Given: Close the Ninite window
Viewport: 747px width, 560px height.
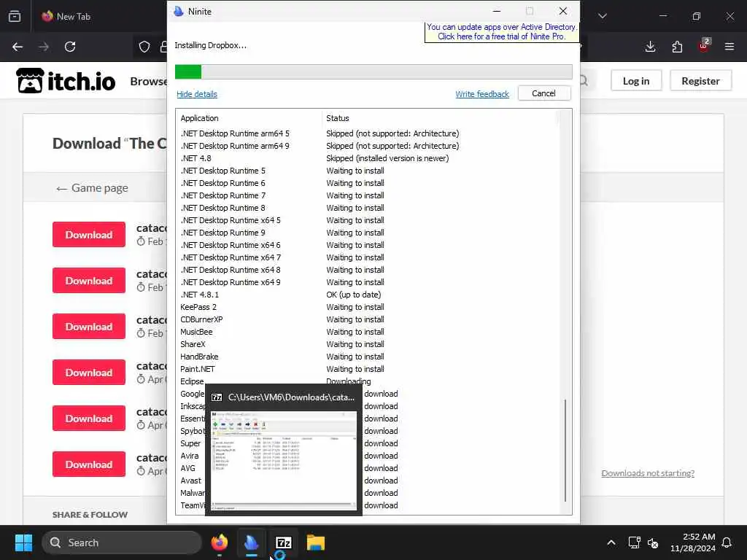Looking at the screenshot, I should 563,12.
